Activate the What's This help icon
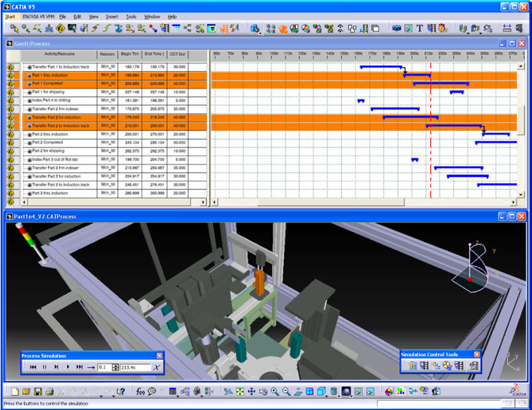The height and width of the screenshot is (410, 532). [x=120, y=391]
